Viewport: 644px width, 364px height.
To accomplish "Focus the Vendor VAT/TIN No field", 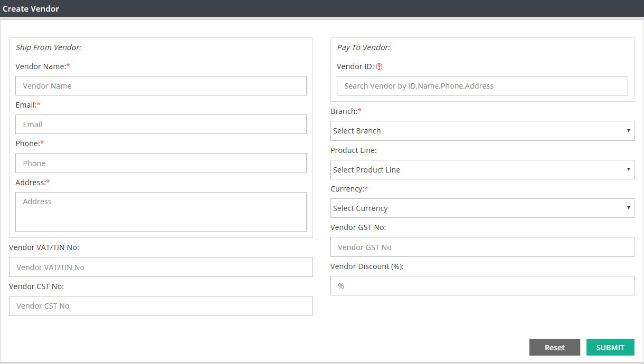I will [161, 267].
